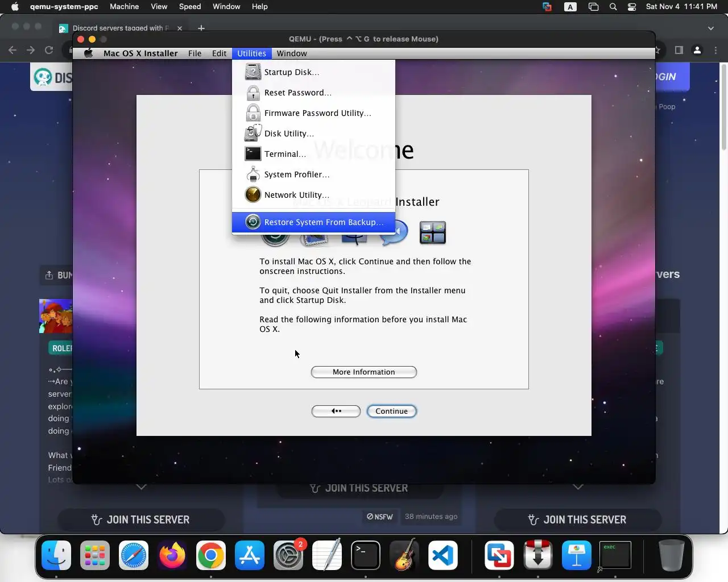Open host Apple menu in top bar
The width and height of the screenshot is (728, 582).
[15, 7]
